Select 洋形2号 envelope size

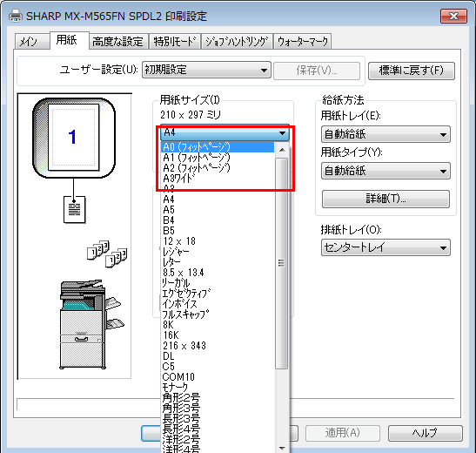[x=218, y=440]
